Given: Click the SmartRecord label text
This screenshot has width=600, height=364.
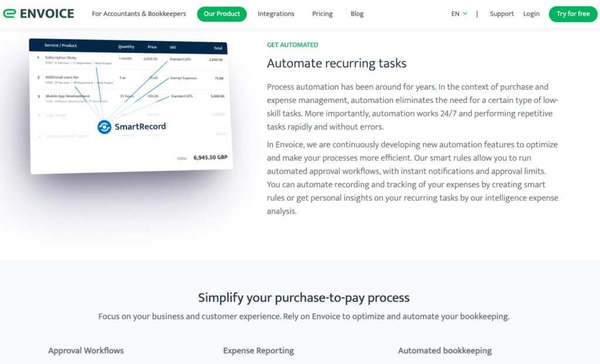Looking at the screenshot, I should (141, 126).
